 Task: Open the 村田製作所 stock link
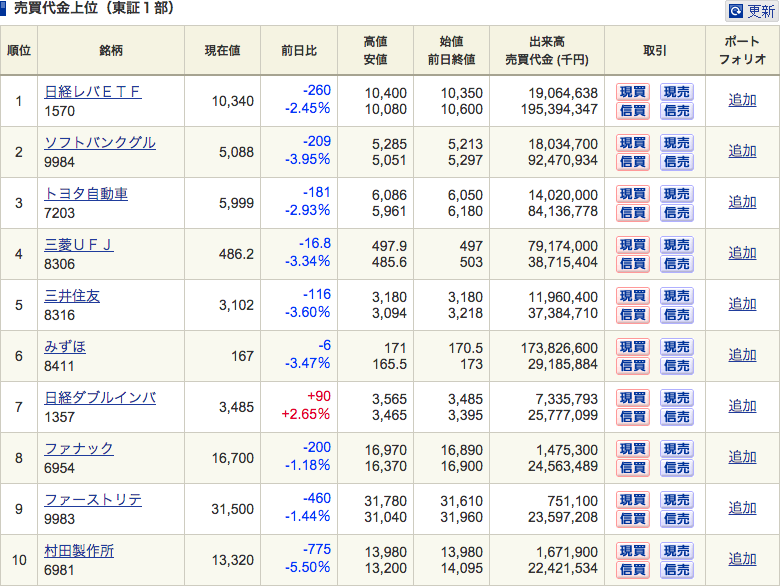click(79, 551)
